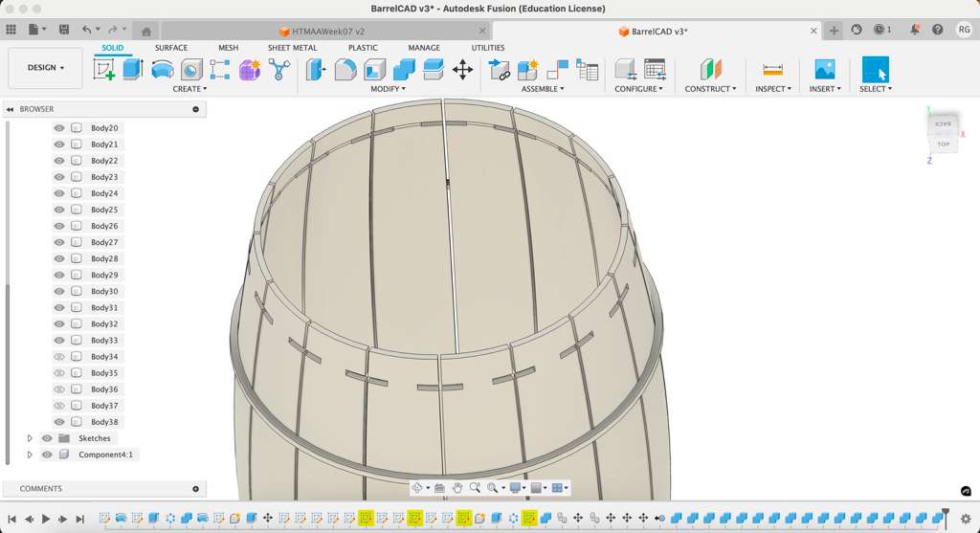Select the Fillet tool in Modify
Screen dimensions: 980x533
coord(345,69)
